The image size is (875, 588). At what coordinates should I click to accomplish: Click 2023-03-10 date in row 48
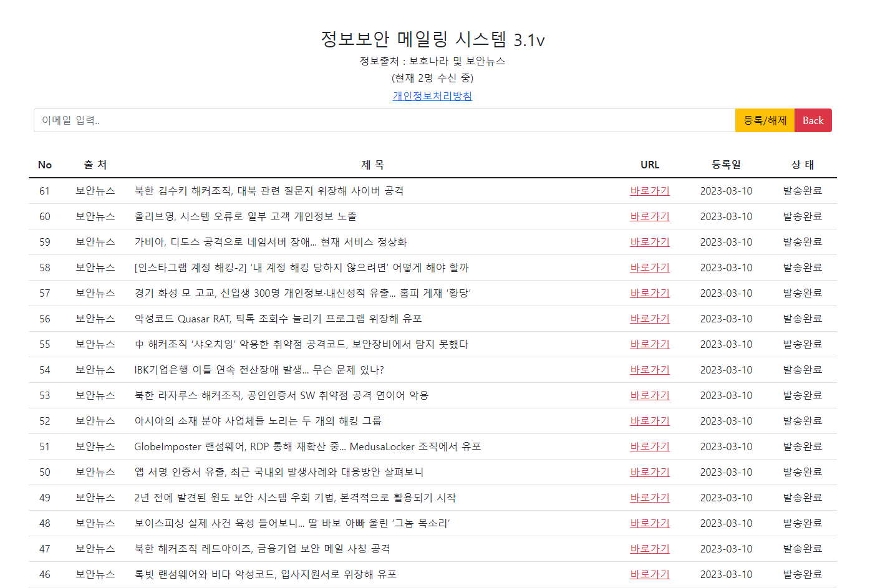pyautogui.click(x=726, y=523)
